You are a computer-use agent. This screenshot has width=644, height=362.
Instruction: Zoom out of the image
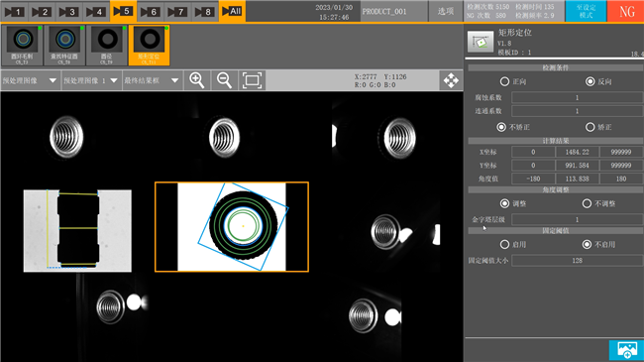coord(224,80)
